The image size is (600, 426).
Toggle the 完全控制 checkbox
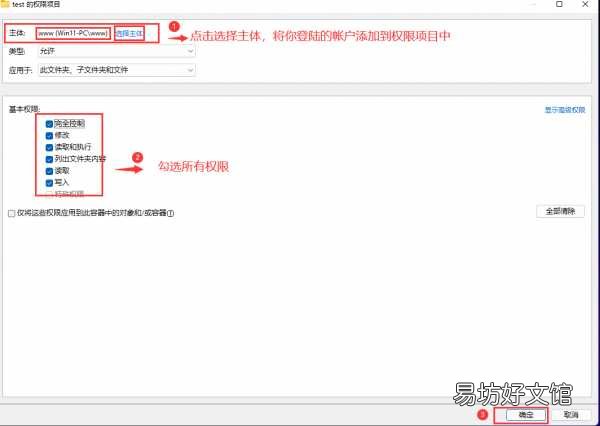(49, 124)
